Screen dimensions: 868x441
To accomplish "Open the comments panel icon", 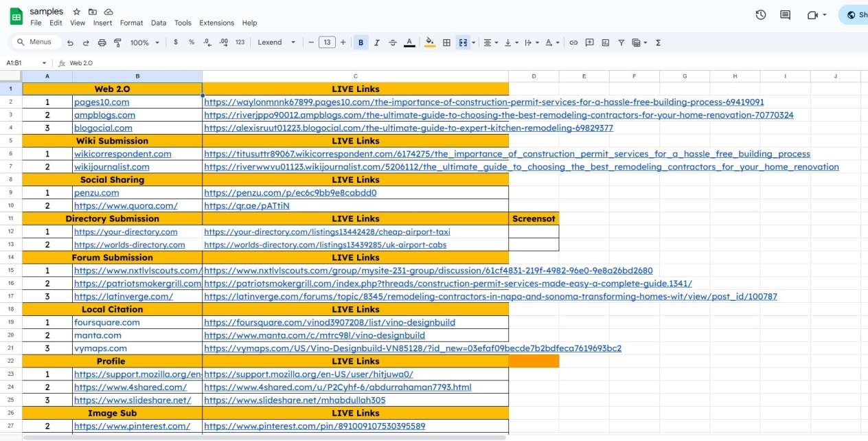I will click(785, 14).
